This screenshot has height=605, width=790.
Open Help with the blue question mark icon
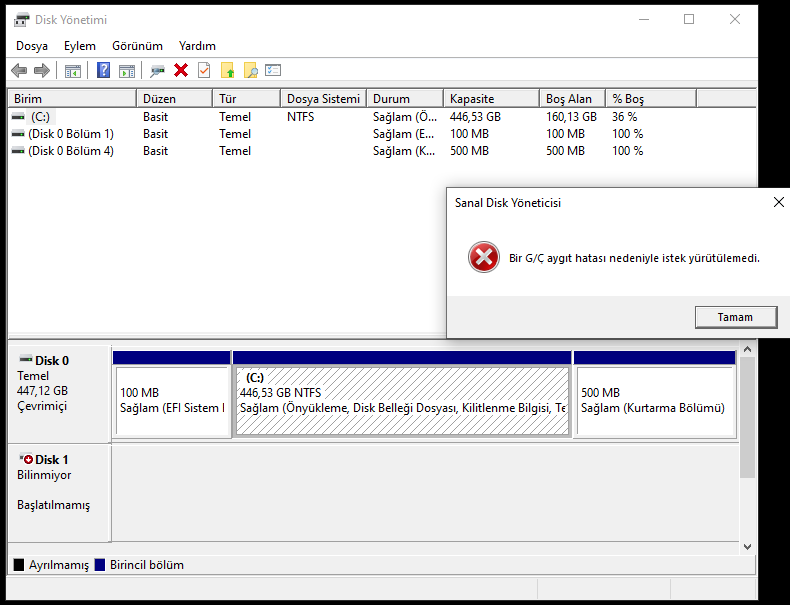pyautogui.click(x=103, y=70)
